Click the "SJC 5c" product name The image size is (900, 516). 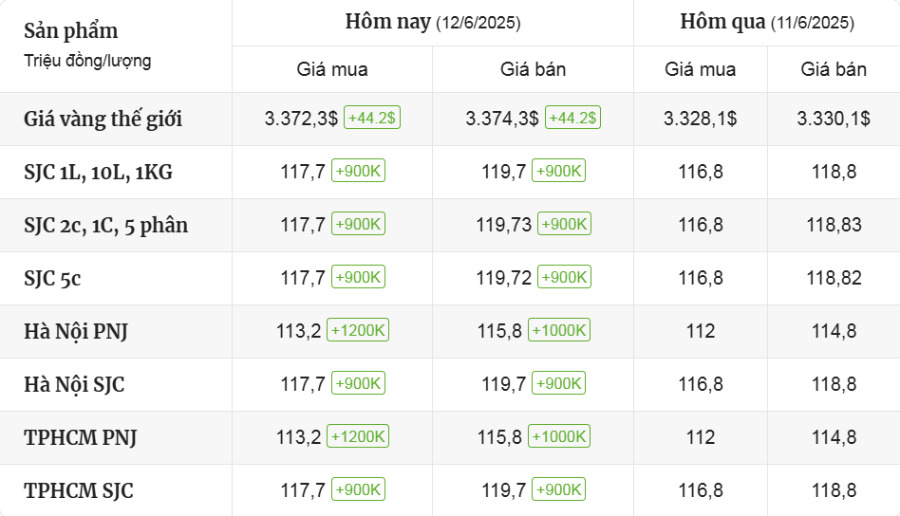coord(52,278)
